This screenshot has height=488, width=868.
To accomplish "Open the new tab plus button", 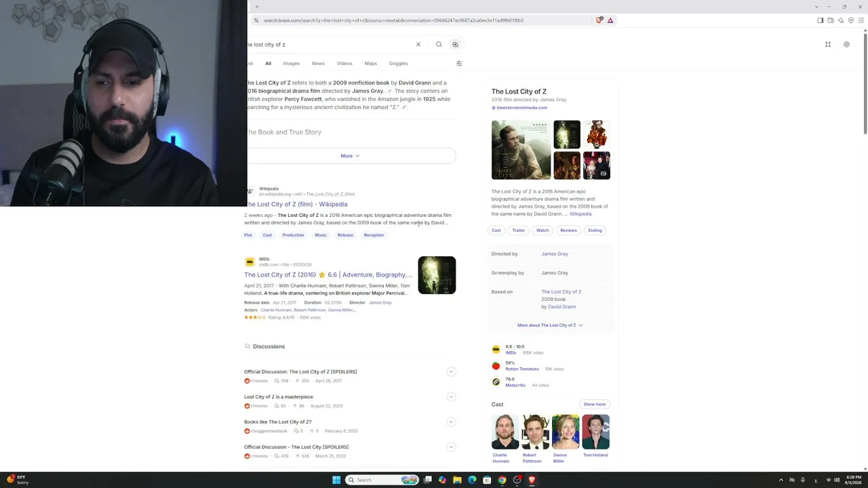I will 257,7.
